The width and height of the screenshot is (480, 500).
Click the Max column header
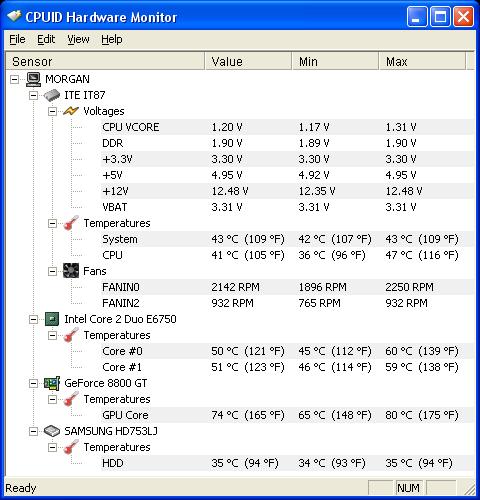coord(422,61)
